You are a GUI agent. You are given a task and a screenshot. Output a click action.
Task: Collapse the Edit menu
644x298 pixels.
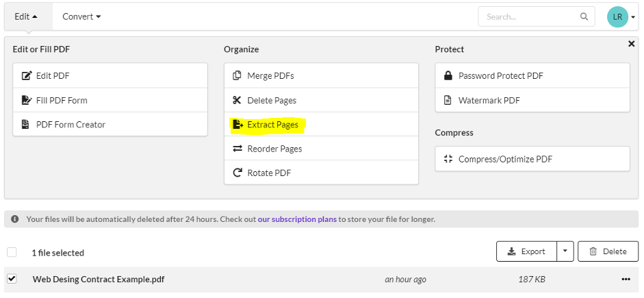(x=26, y=17)
